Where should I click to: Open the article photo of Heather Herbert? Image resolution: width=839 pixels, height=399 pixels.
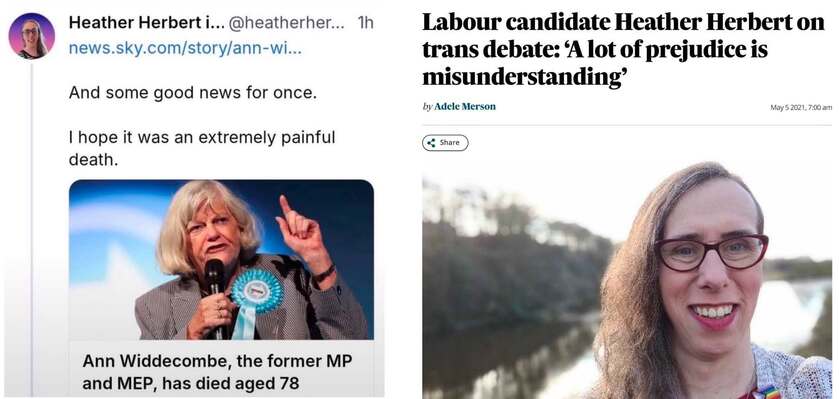627,280
